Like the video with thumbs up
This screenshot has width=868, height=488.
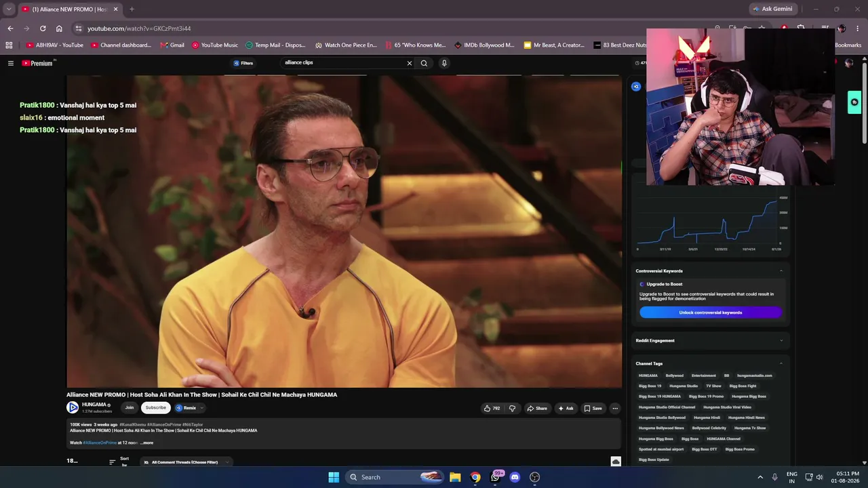tap(492, 408)
